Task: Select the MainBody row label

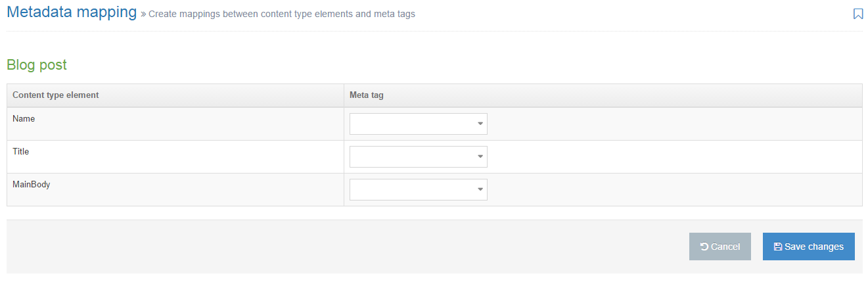Action: [x=32, y=185]
